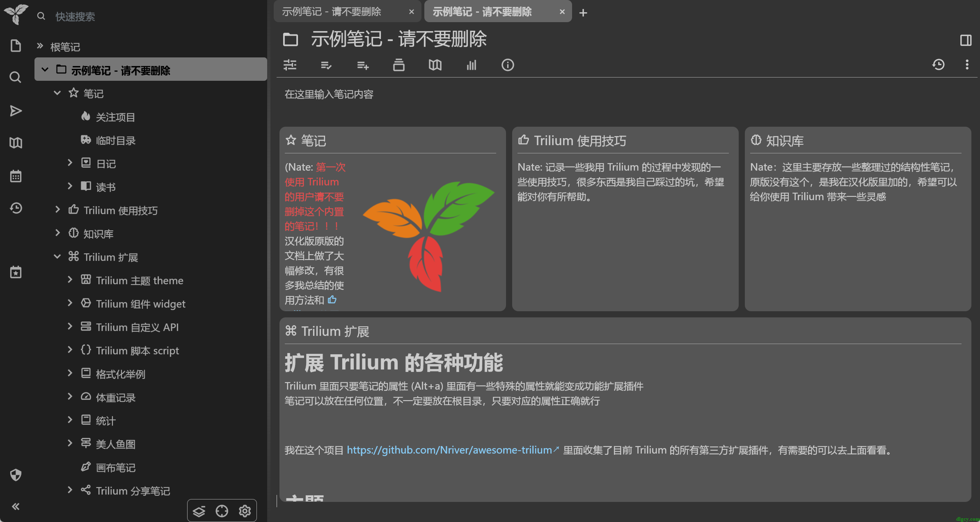The width and height of the screenshot is (980, 522).
Task: Open search notes launcher icon
Action: point(16,77)
